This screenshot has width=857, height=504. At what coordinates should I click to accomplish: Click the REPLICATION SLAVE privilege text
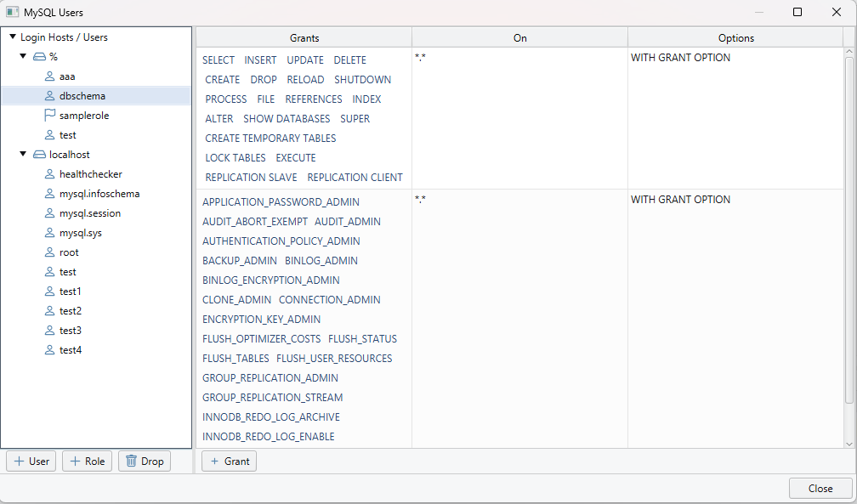coord(251,178)
